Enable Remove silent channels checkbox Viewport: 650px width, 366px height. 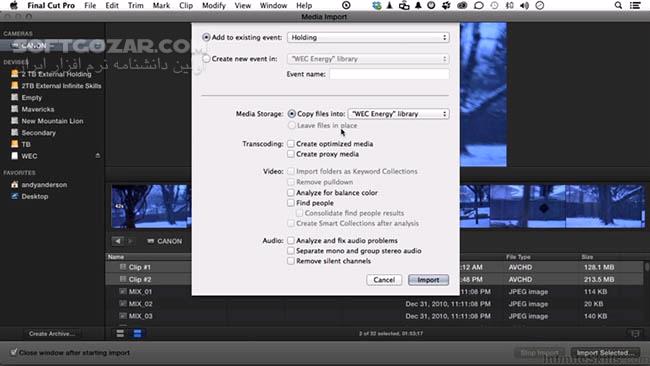click(x=291, y=261)
